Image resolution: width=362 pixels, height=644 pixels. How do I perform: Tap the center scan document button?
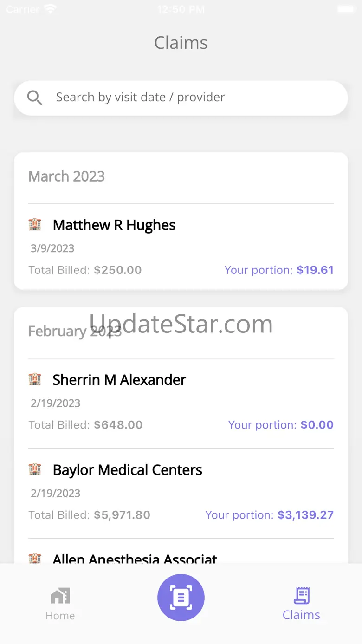point(181,598)
